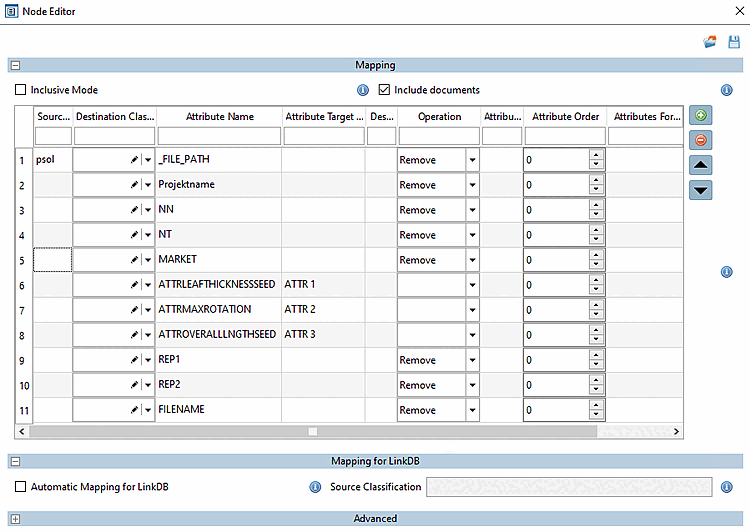Close the Node Editor window

(739, 11)
